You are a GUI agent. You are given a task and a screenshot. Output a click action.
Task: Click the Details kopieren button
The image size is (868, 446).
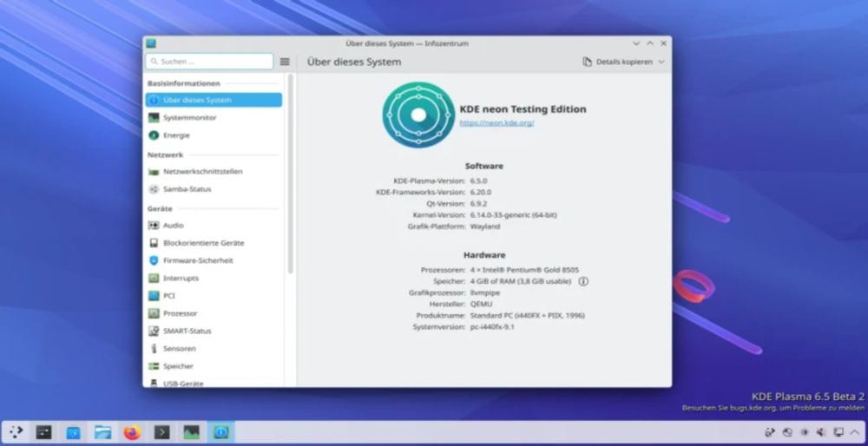pos(618,62)
